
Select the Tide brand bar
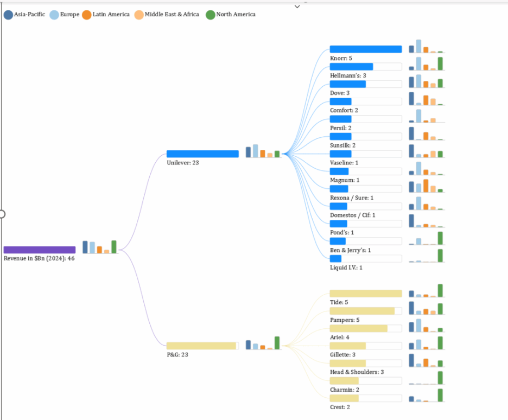[x=365, y=294]
